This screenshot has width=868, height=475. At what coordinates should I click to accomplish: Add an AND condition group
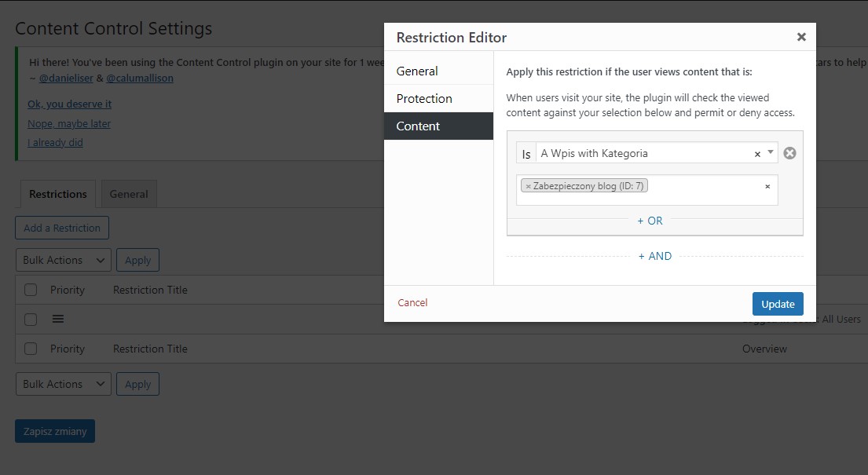654,256
